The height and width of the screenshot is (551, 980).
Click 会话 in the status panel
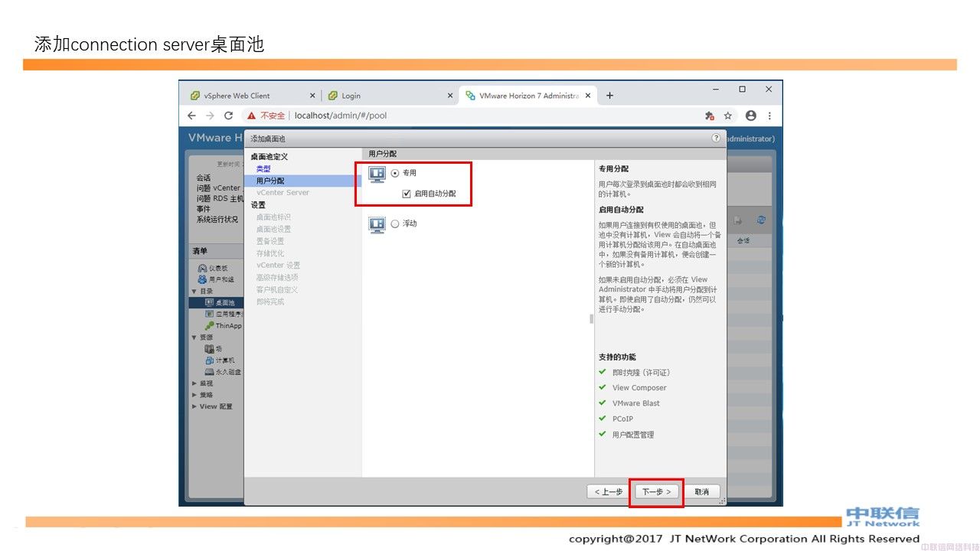click(x=204, y=178)
